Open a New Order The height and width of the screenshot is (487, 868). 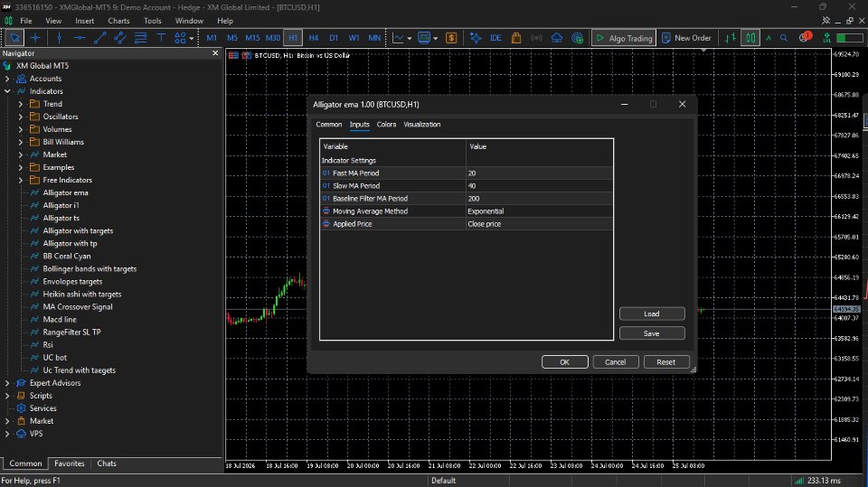pyautogui.click(x=686, y=38)
